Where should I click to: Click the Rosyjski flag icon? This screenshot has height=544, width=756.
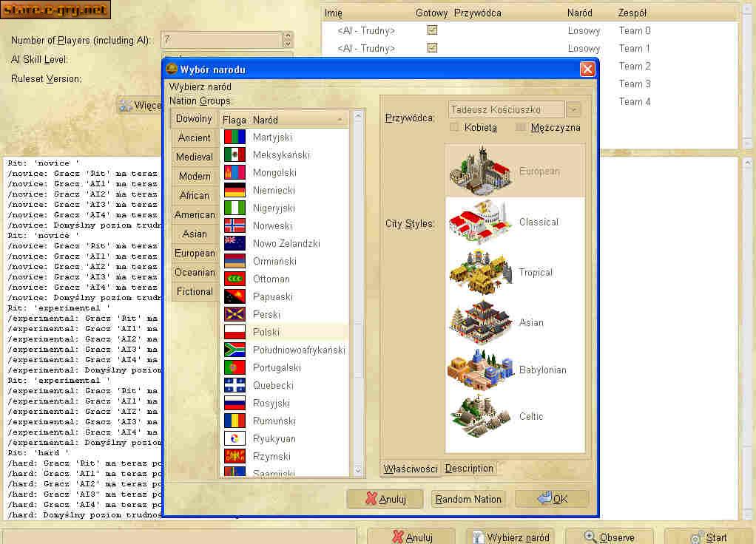234,404
